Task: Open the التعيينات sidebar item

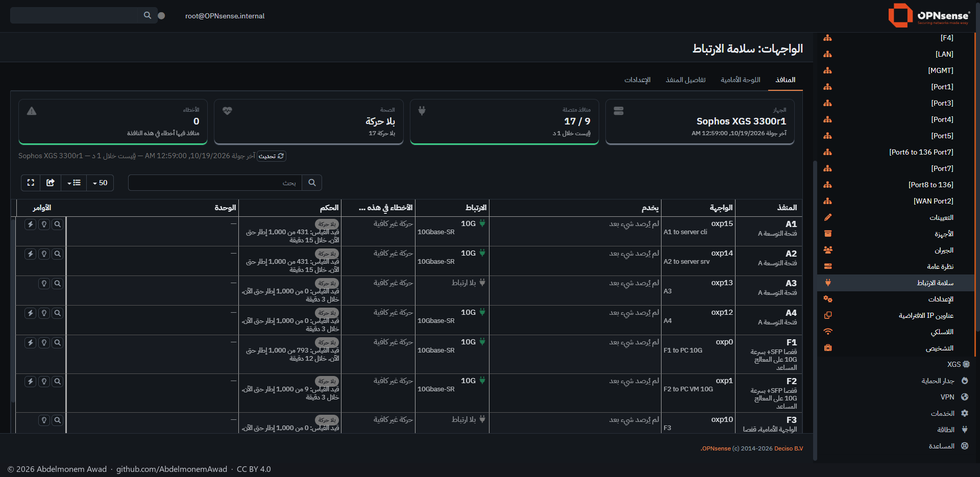Action: coord(896,217)
